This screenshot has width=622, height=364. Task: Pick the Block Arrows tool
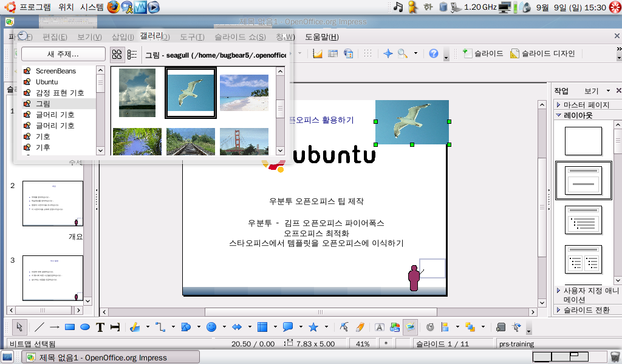(x=237, y=327)
